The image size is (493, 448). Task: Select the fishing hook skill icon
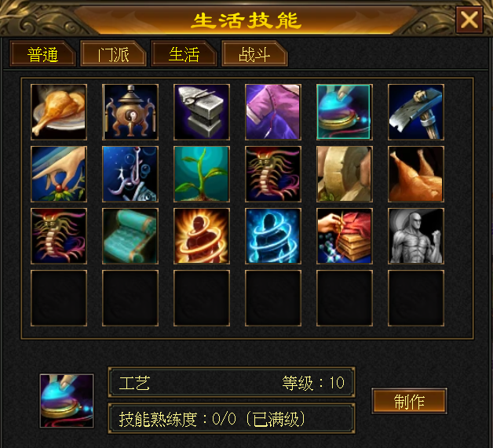pyautogui.click(x=130, y=173)
